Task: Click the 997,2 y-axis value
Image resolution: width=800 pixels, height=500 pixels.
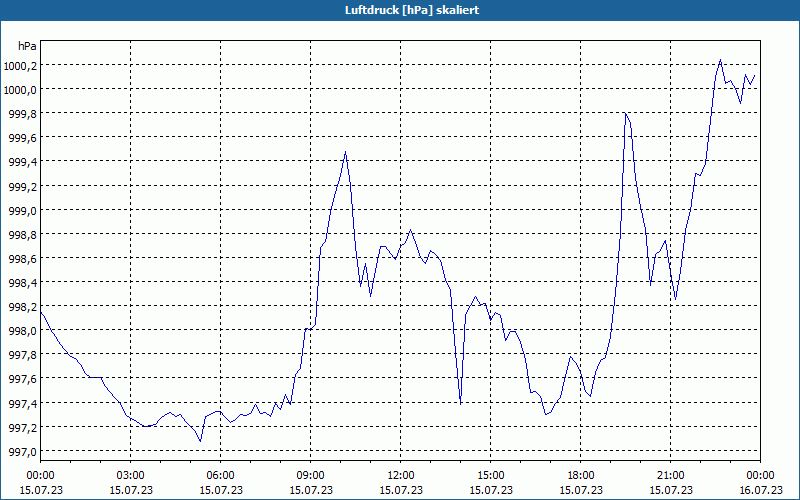Action: (x=23, y=427)
